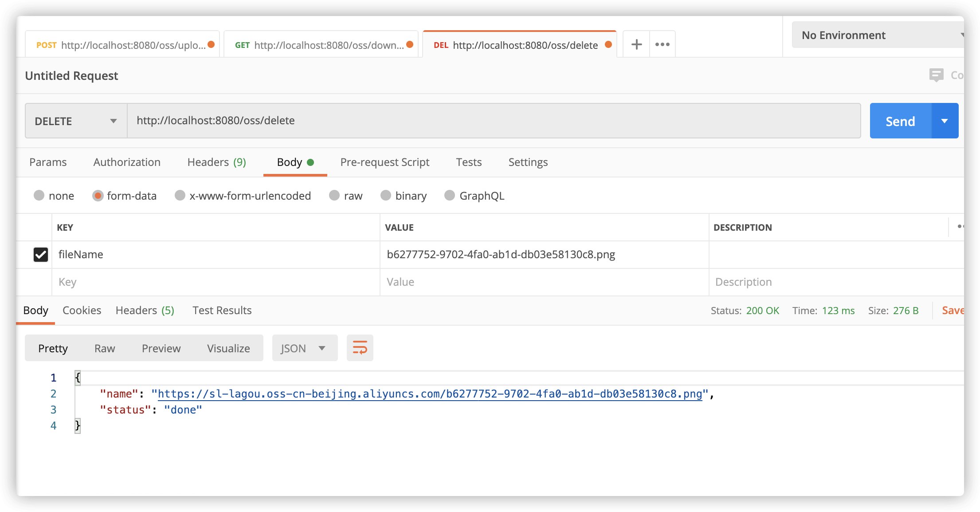Click the JSON format dropdown expander
The width and height of the screenshot is (980, 512).
tap(323, 348)
